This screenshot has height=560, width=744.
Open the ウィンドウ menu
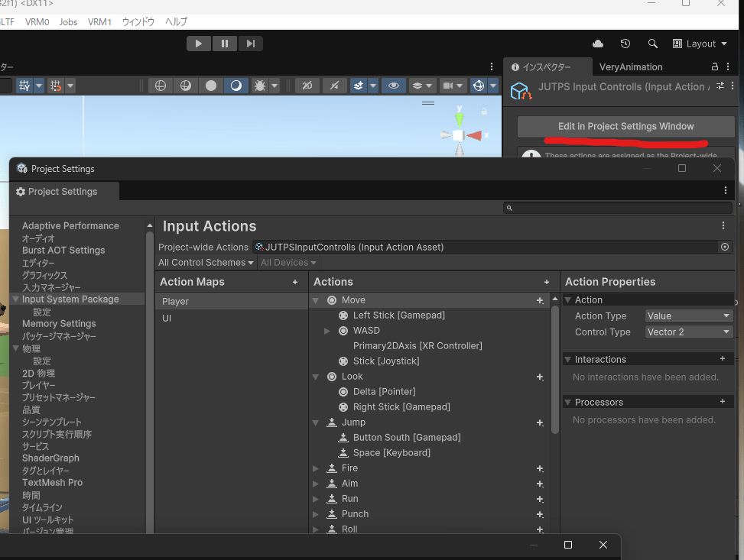point(138,22)
